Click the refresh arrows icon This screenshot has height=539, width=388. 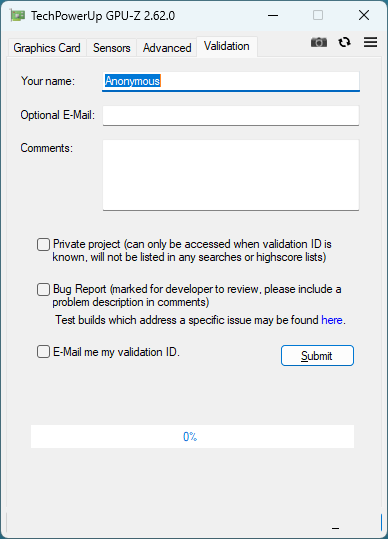(344, 42)
